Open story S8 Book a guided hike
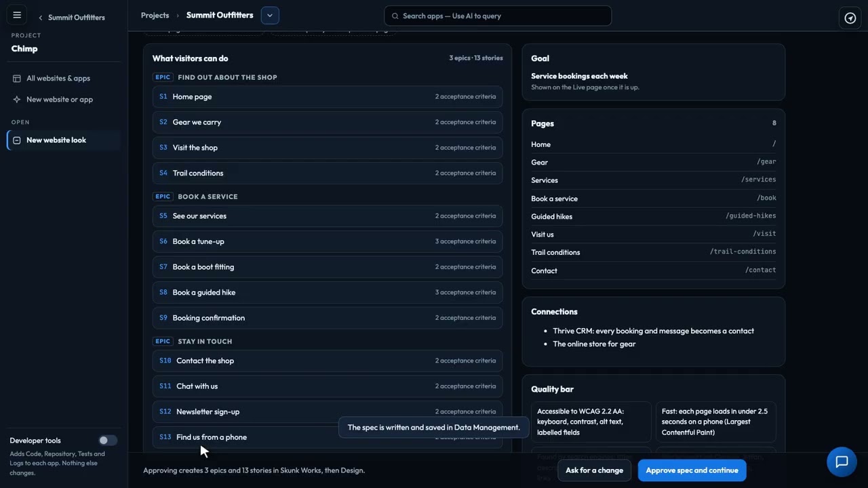 (x=328, y=292)
